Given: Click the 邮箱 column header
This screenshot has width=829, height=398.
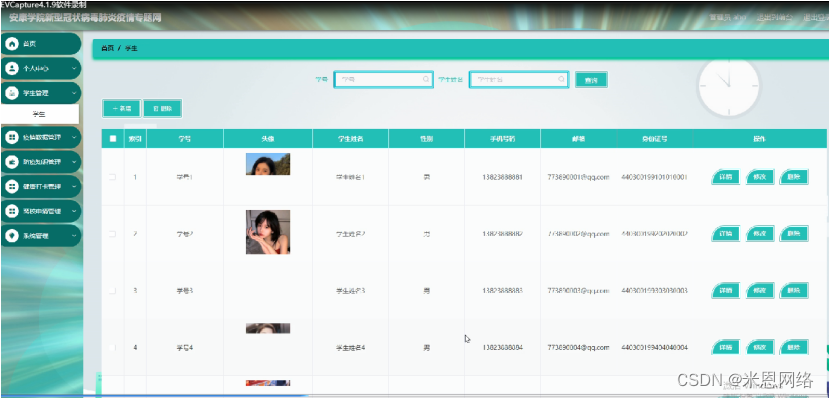Looking at the screenshot, I should pos(578,139).
